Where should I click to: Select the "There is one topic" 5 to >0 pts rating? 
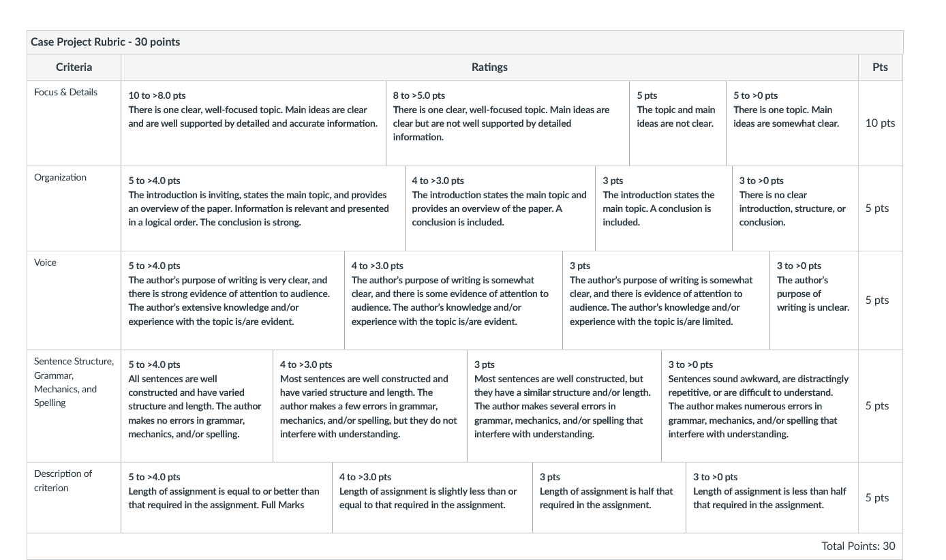[x=791, y=116]
